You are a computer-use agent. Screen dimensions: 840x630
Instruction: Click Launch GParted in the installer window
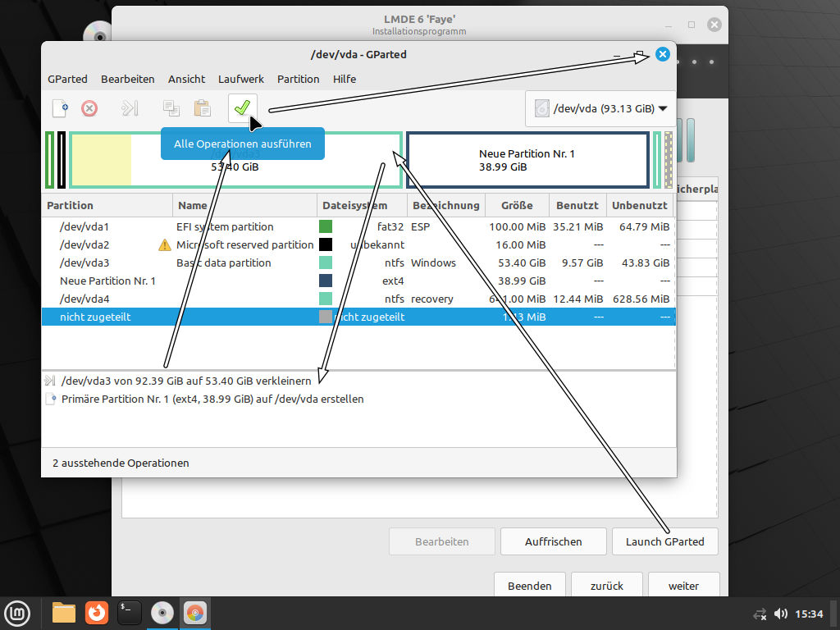tap(664, 541)
